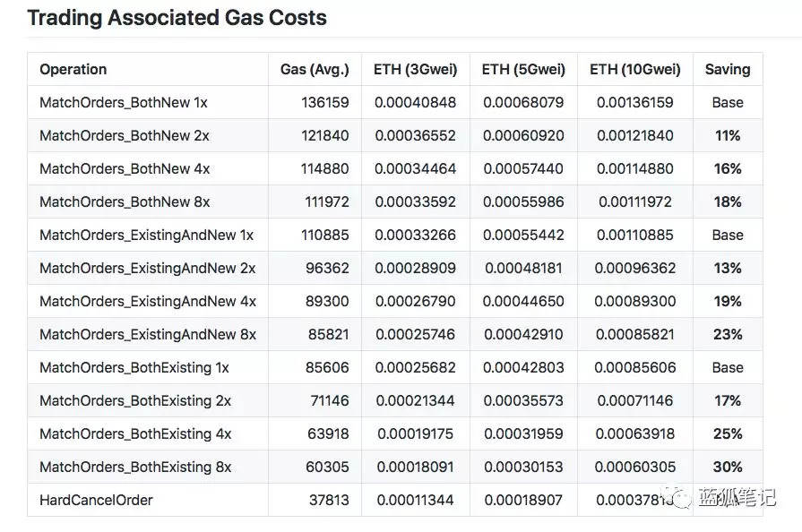Click the MatchOrders_BothExisting 4x operation cell
The width and height of the screenshot is (802, 532).
(135, 433)
